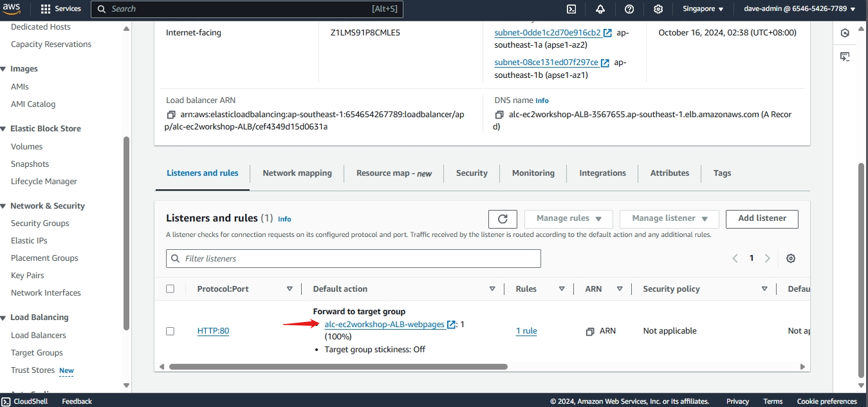
Task: Open listener table preferences gear icon
Action: point(791,258)
